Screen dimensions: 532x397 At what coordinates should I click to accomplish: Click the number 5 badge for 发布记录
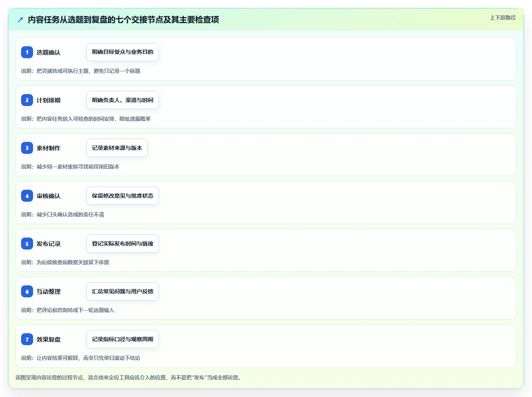27,244
